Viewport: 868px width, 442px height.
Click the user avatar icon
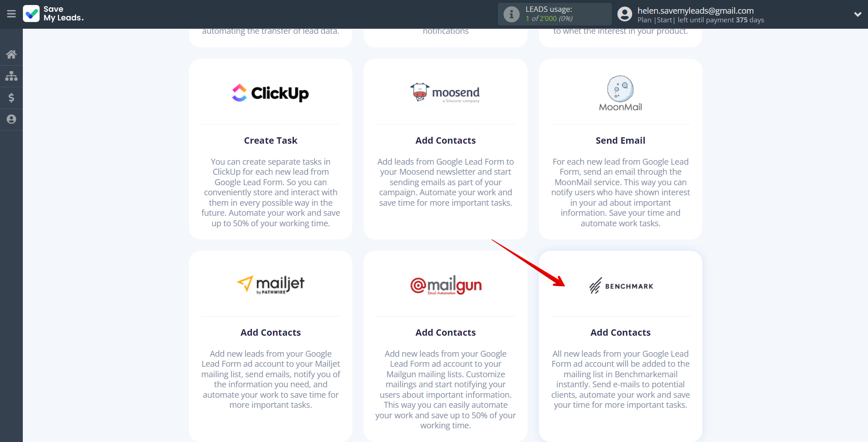click(x=625, y=14)
